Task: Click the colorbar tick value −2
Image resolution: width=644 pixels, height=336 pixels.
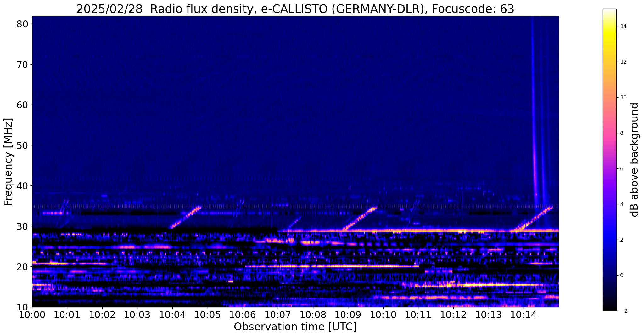Action: (623, 311)
